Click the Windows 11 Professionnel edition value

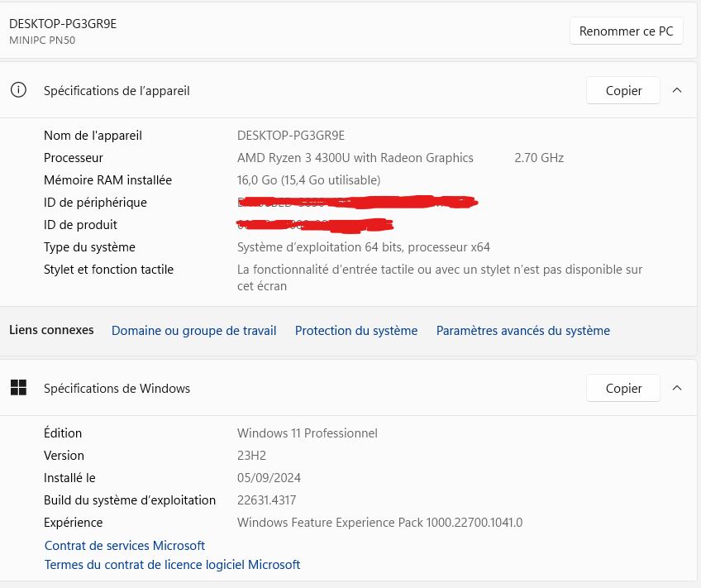(x=307, y=433)
